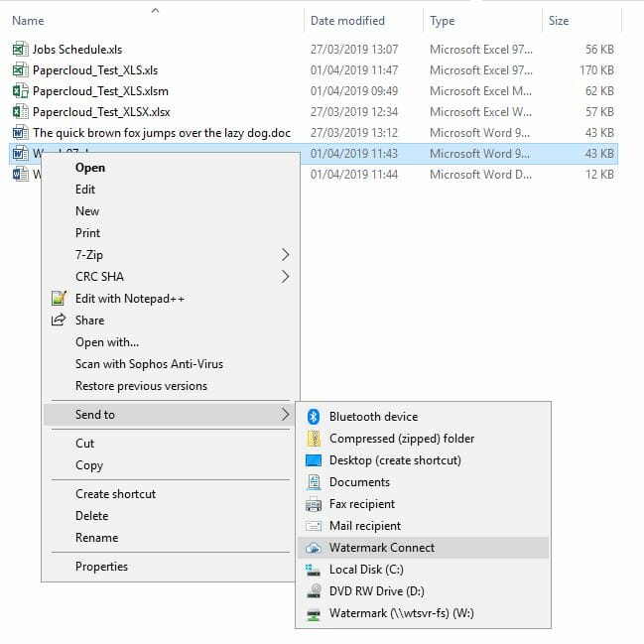The width and height of the screenshot is (644, 644).
Task: Expand the 7-Zip submenu arrow
Action: pos(286,255)
